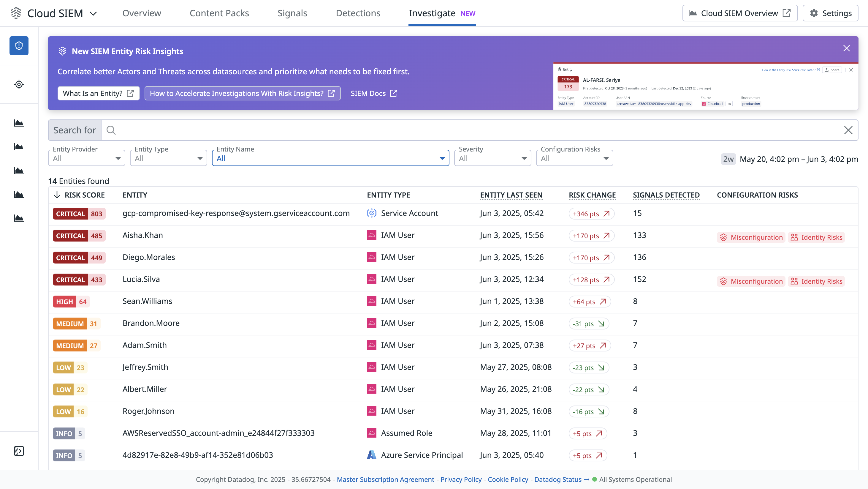868x489 pixels.
Task: Click Lucia.Silva's Identity Risks tag
Action: tap(816, 281)
